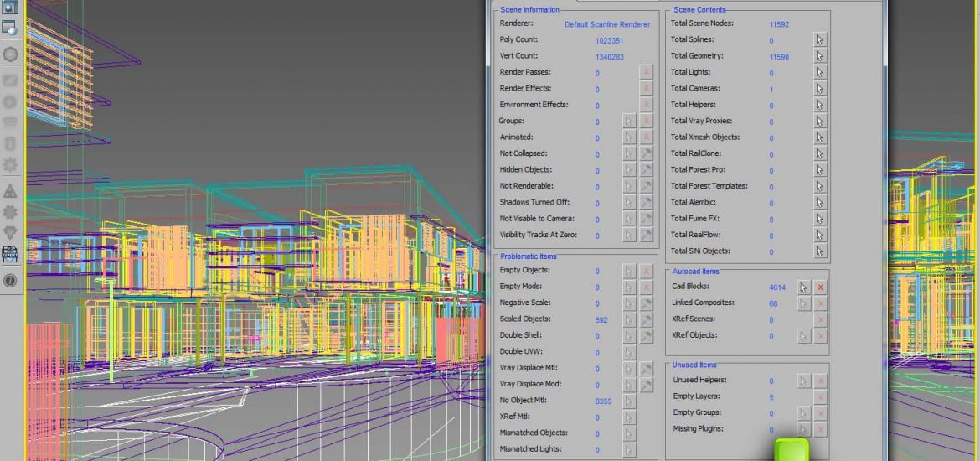Click the select button for Linked Composites
The width and height of the screenshot is (980, 461).
pyautogui.click(x=803, y=303)
